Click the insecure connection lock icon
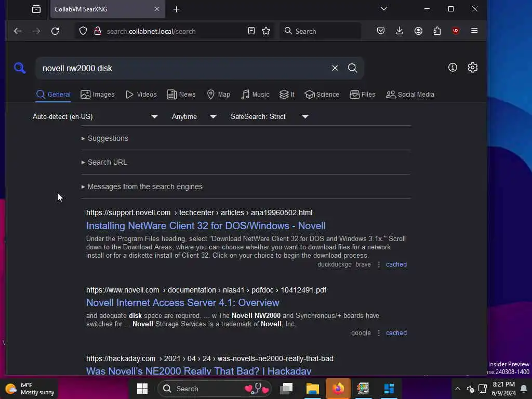Screen dimensions: 532x399 pyautogui.click(x=98, y=31)
